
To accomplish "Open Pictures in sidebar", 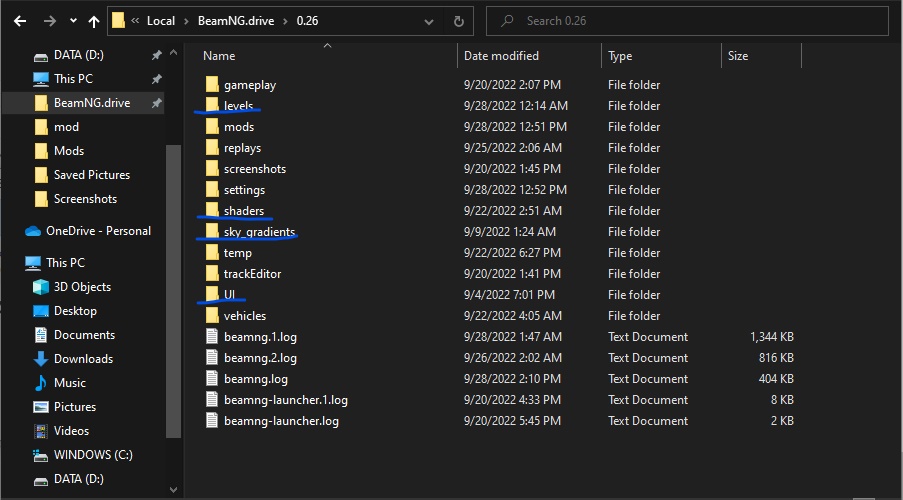I will (x=75, y=407).
